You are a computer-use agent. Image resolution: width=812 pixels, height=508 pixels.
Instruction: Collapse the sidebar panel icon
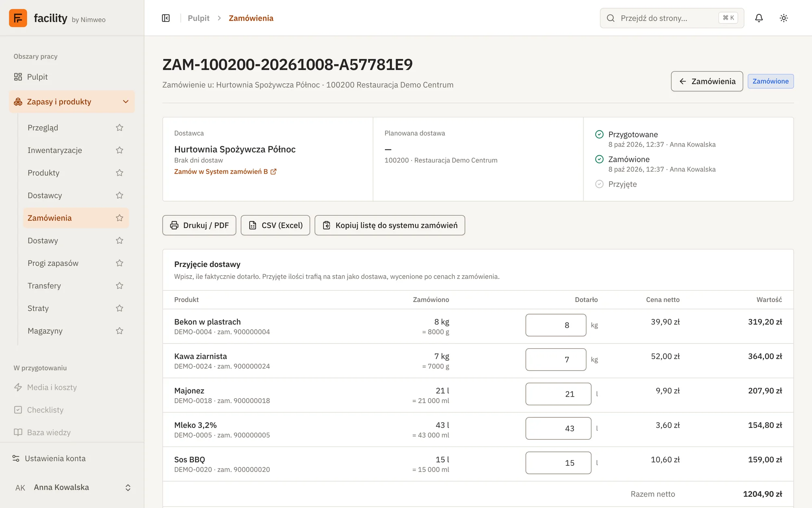click(x=166, y=18)
